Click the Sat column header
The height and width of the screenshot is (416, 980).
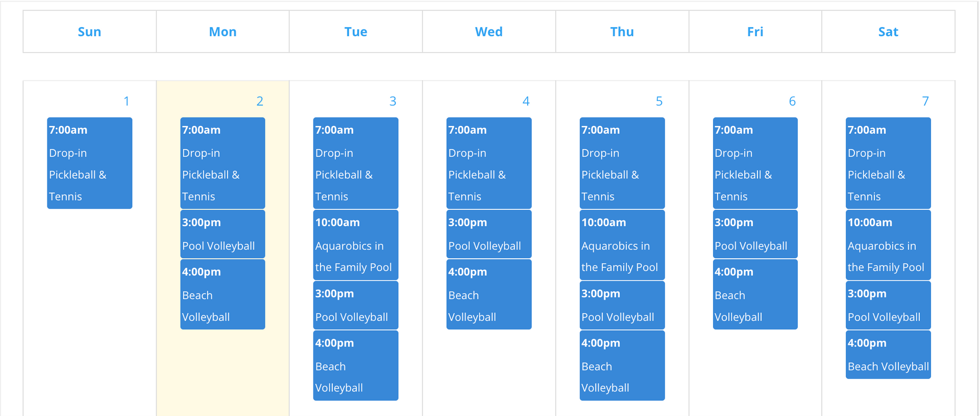pyautogui.click(x=888, y=32)
